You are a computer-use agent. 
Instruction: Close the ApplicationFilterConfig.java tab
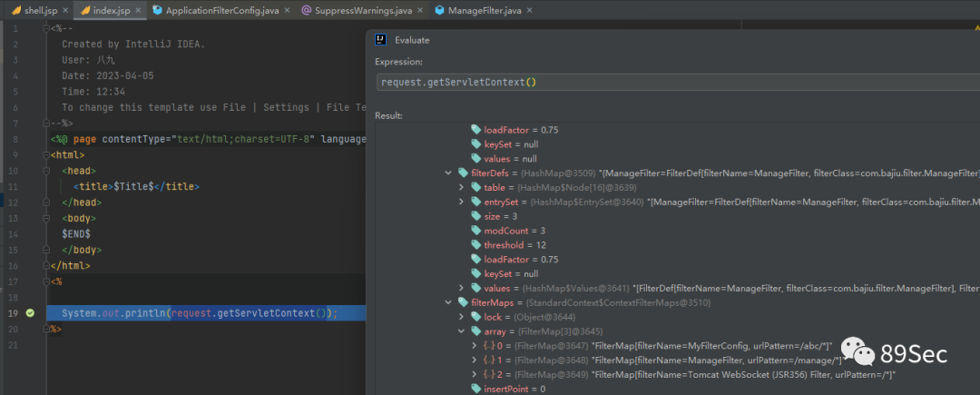click(287, 11)
